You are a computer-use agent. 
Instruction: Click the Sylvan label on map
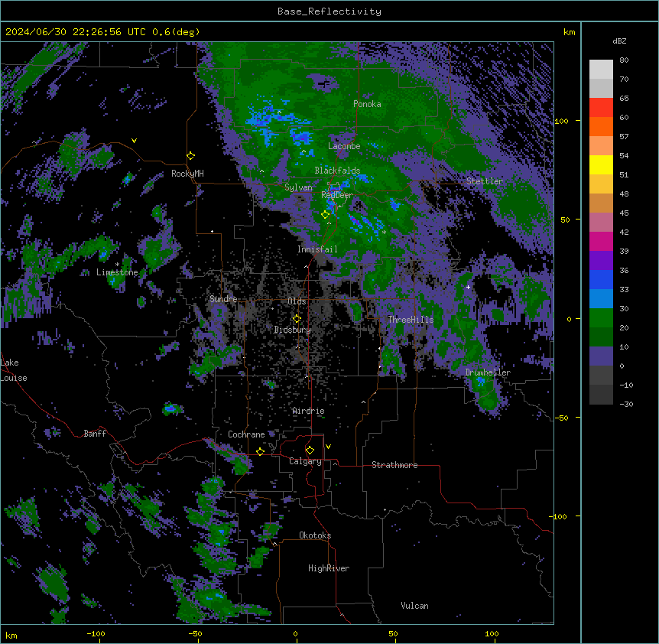click(x=298, y=187)
